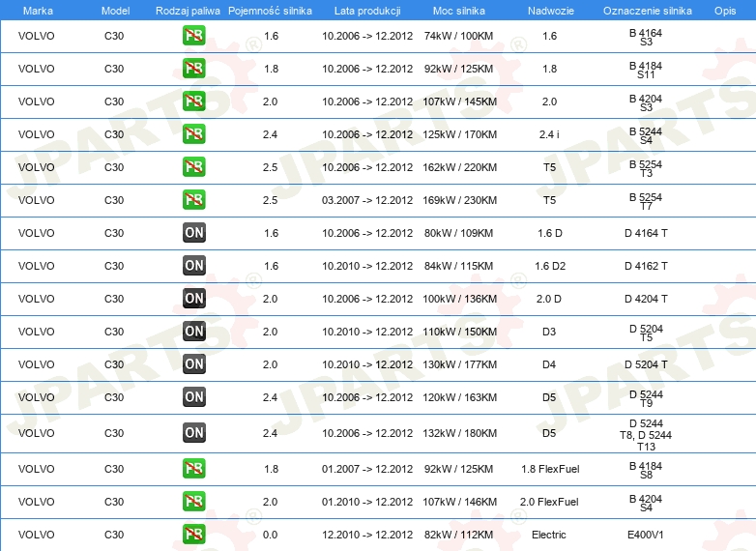This screenshot has height=551, width=756.
Task: Select the engine code B 4164 S3
Action: 646,37
